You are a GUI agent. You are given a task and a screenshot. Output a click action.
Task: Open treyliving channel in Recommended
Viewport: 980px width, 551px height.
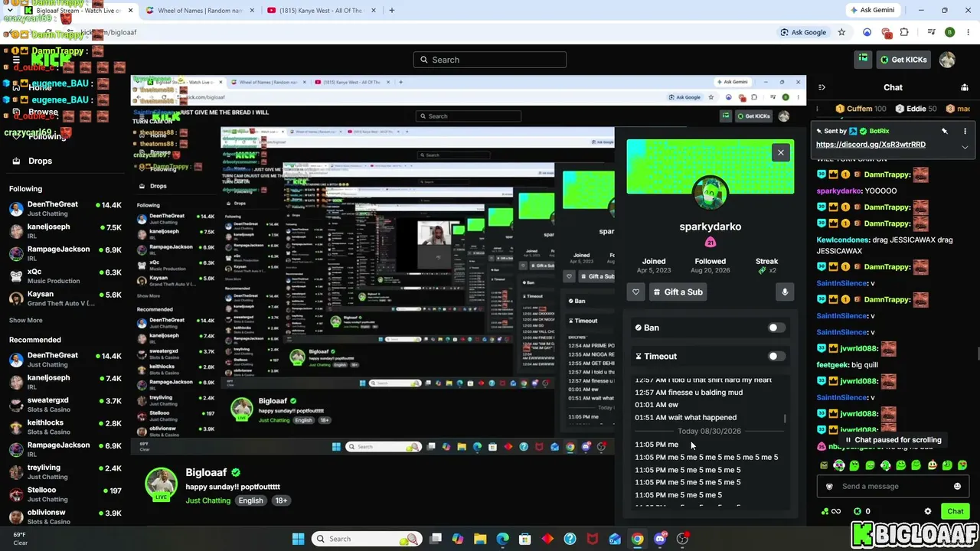pyautogui.click(x=65, y=471)
